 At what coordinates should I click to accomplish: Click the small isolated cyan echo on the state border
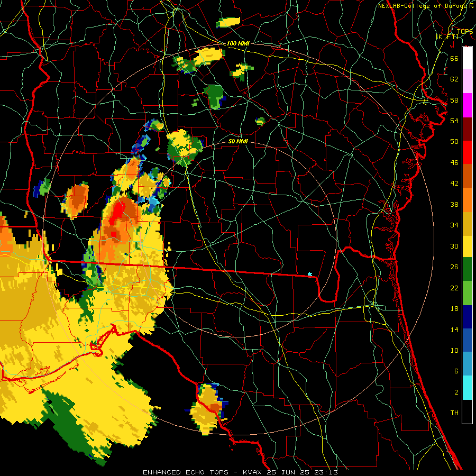click(x=309, y=274)
